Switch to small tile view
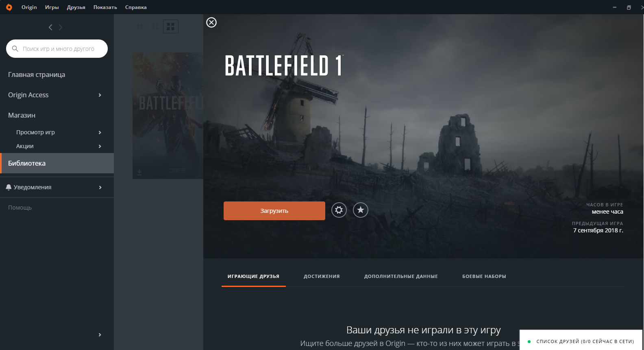The image size is (644, 350). [140, 26]
